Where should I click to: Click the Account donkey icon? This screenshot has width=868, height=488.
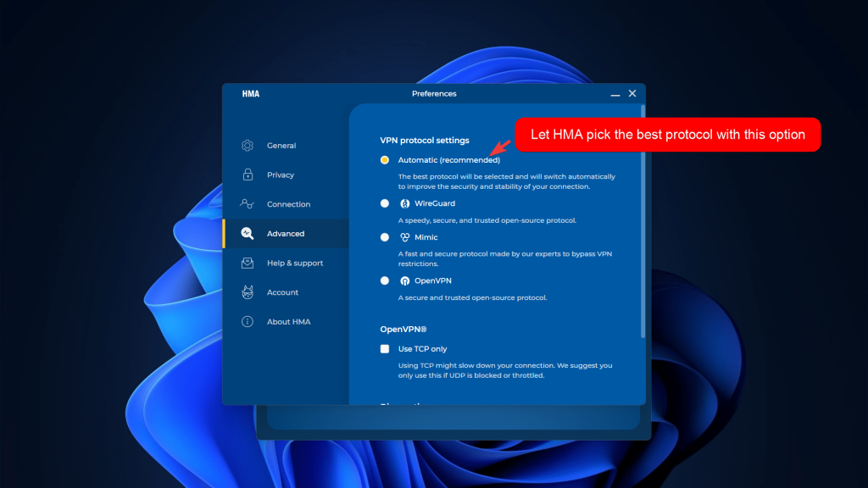point(248,292)
